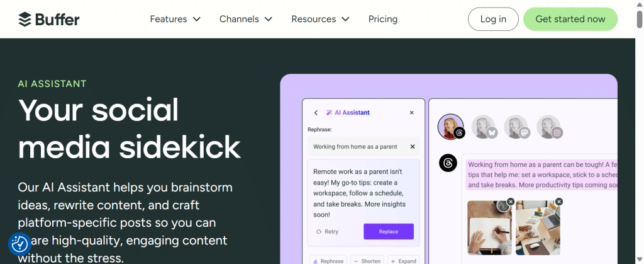Go to the Pricing page
This screenshot has height=264, width=644.
383,19
